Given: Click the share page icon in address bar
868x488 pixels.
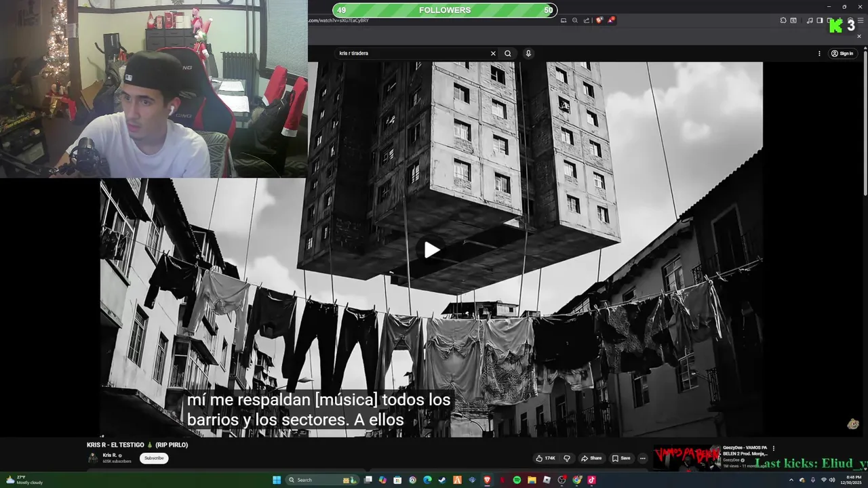Looking at the screenshot, I should [x=587, y=20].
